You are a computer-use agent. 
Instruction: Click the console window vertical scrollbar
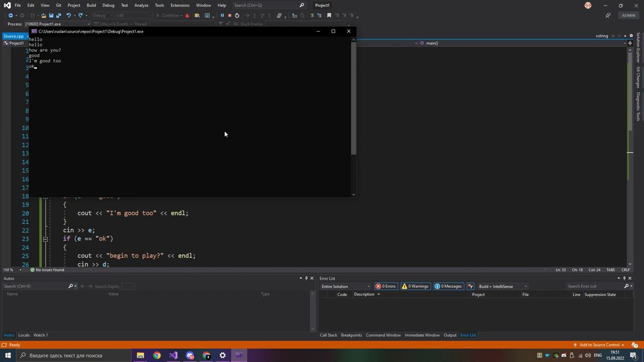[x=354, y=97]
